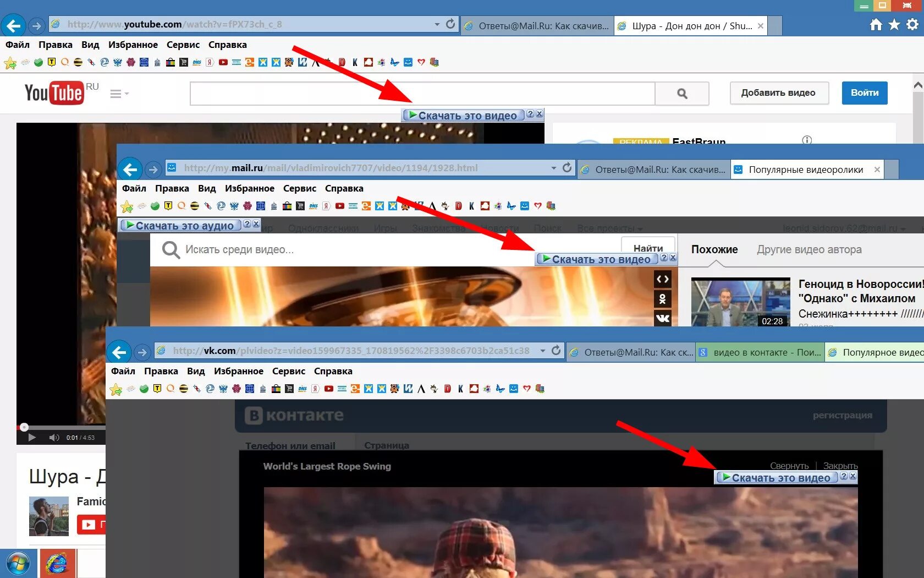
Task: Click Скачать это видео on VK page
Action: [x=777, y=477]
